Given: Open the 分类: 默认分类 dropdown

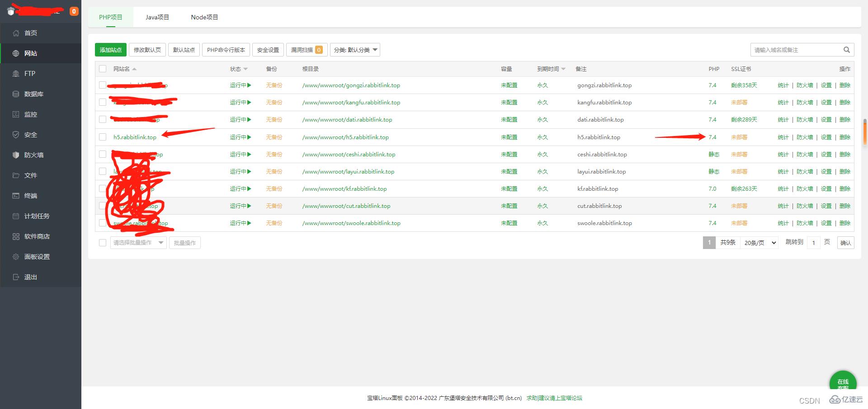Looking at the screenshot, I should [355, 50].
